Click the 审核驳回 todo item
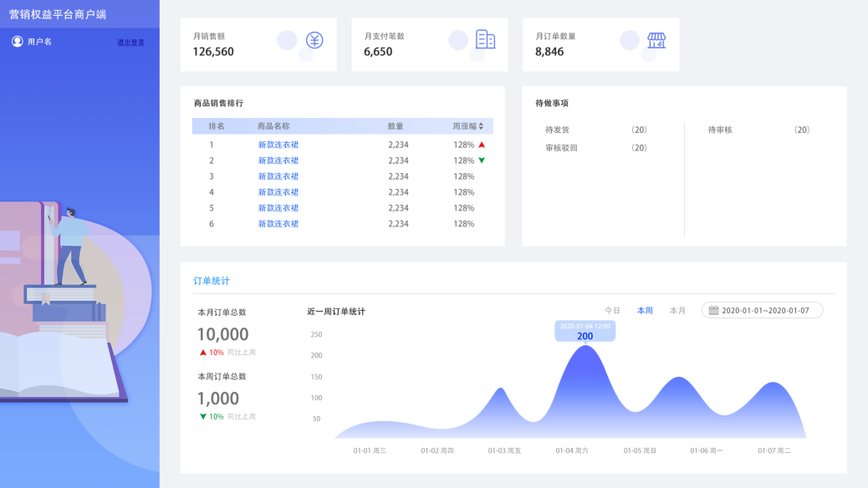This screenshot has width=868, height=488. pyautogui.click(x=561, y=148)
